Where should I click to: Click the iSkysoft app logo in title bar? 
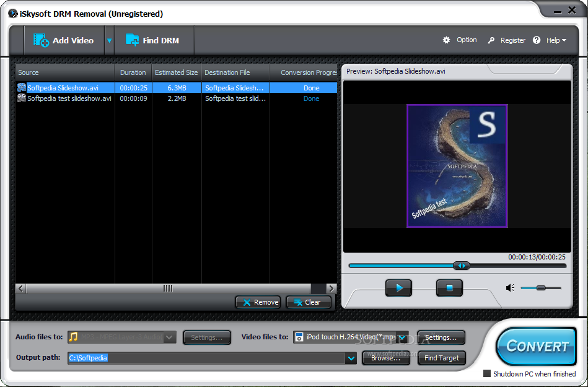13,14
